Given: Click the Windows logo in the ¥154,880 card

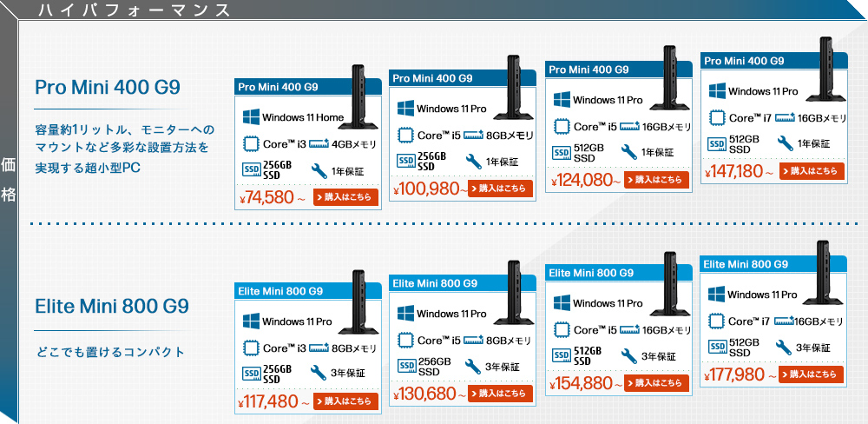Looking at the screenshot, I should (562, 302).
